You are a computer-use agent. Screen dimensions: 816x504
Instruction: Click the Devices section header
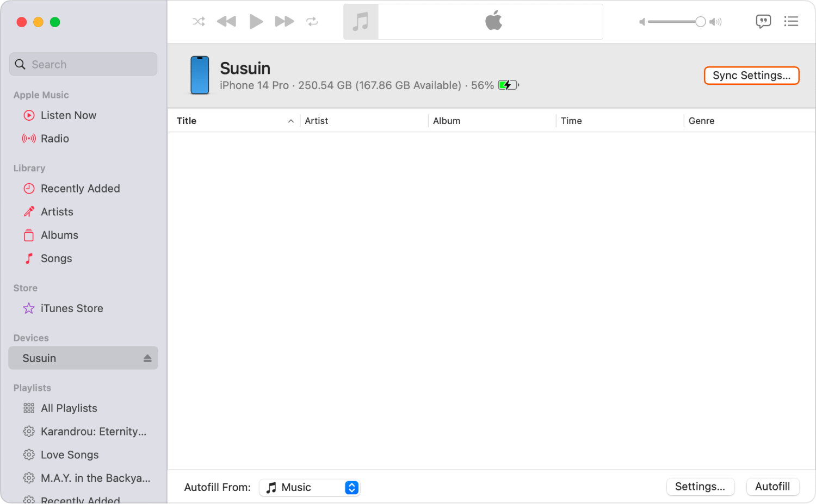coord(31,338)
